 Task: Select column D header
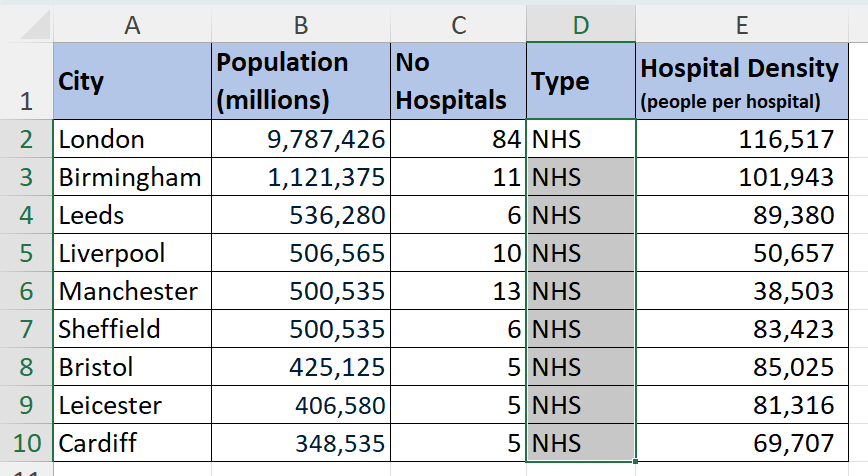581,26
